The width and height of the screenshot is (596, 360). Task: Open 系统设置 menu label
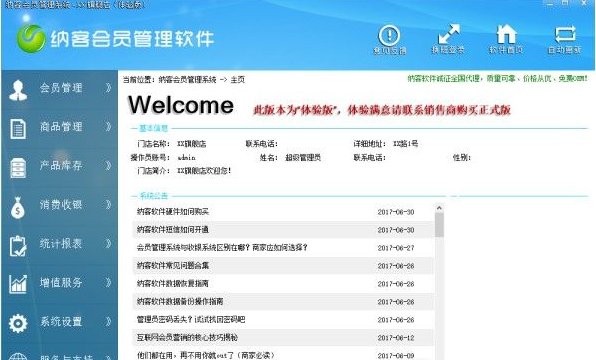pos(61,322)
